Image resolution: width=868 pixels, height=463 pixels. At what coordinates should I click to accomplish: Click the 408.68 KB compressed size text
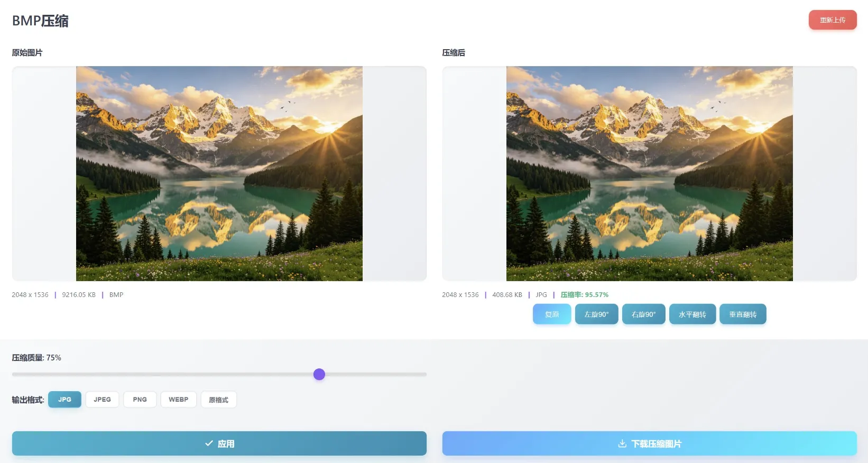pos(507,295)
